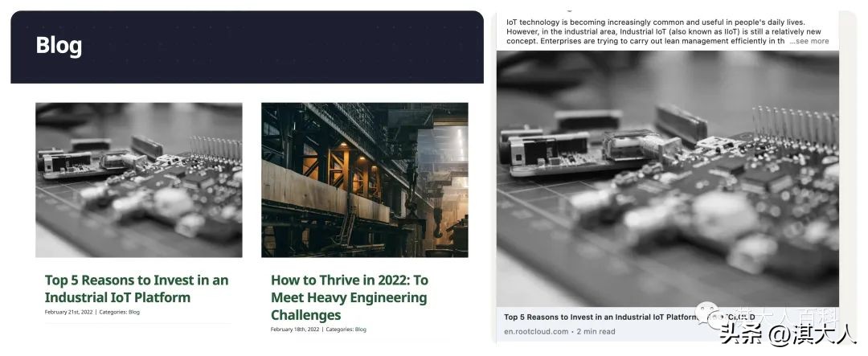Open "Top 5 Reasons to Invest" green title

pyautogui.click(x=137, y=288)
